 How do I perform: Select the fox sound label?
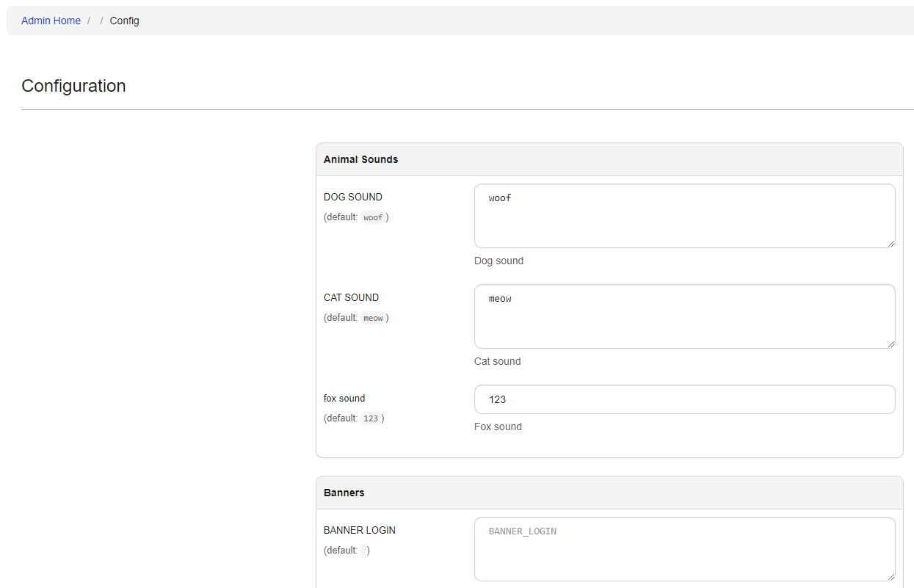point(344,398)
